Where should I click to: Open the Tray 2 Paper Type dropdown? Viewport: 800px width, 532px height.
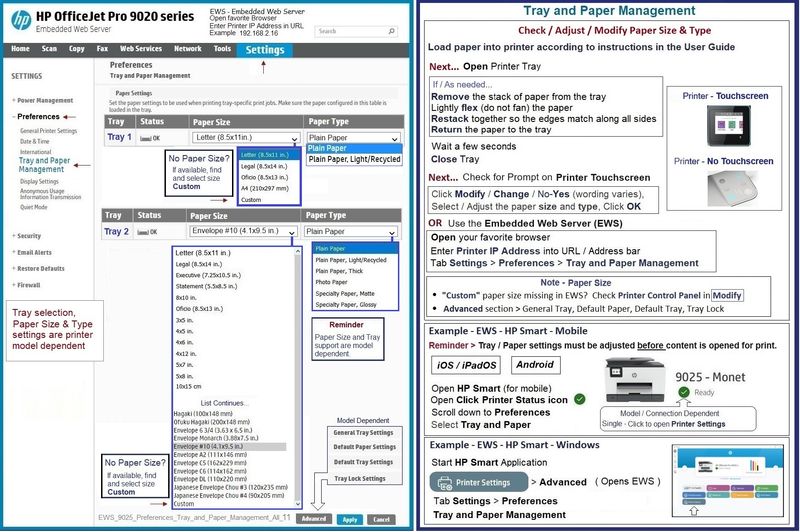[351, 232]
